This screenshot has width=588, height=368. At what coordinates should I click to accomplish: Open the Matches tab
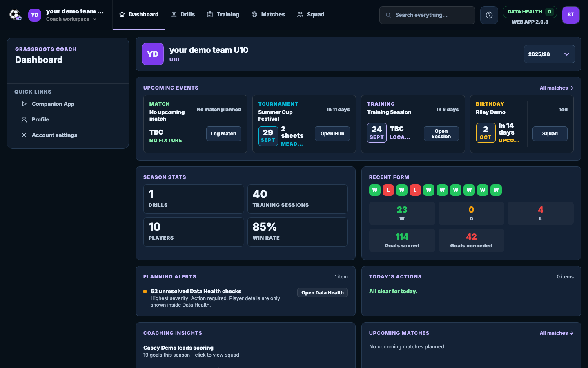(268, 14)
